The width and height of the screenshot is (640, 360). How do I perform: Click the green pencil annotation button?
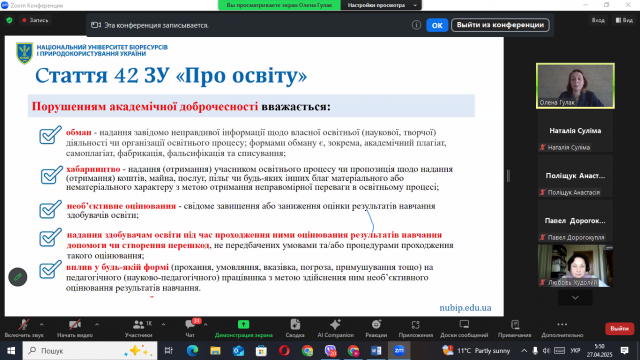pos(18,277)
